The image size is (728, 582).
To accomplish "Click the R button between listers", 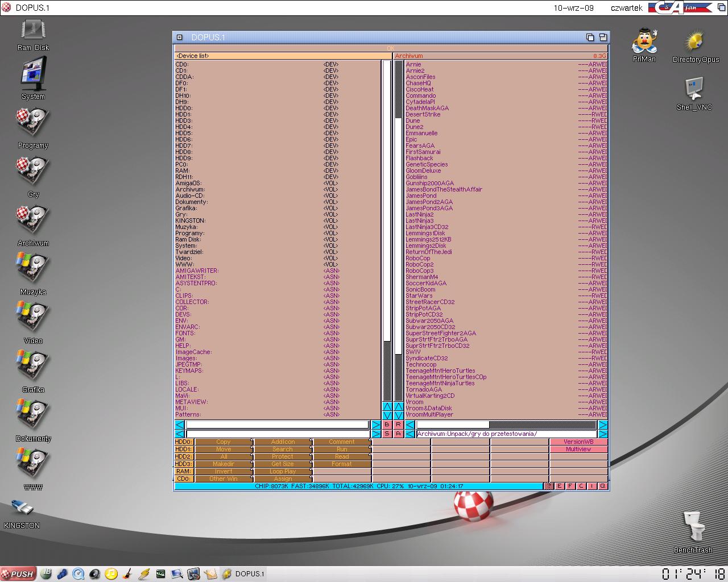I will coord(398,425).
